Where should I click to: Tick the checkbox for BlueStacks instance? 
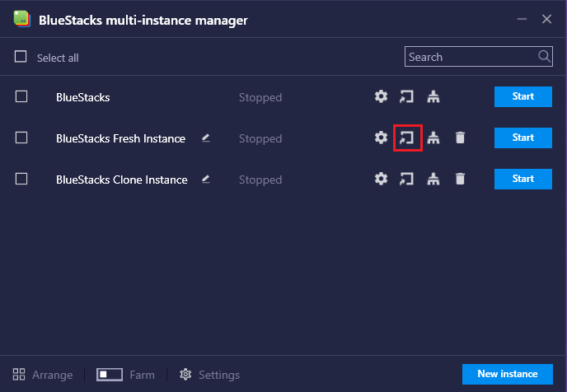click(x=21, y=96)
